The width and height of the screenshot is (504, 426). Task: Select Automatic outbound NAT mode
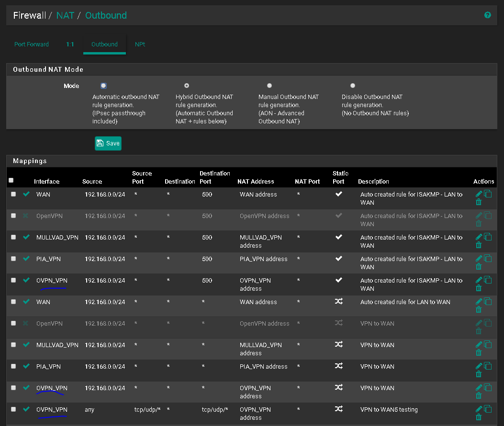103,86
